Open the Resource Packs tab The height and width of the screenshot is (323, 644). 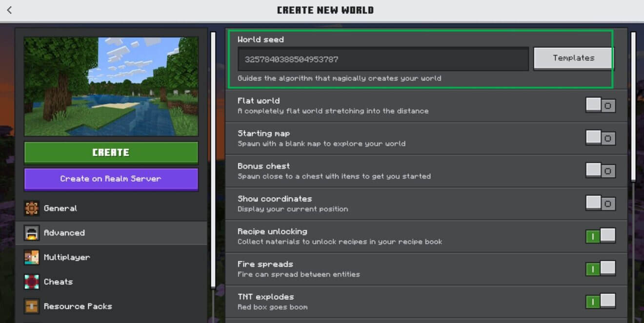coord(111,306)
